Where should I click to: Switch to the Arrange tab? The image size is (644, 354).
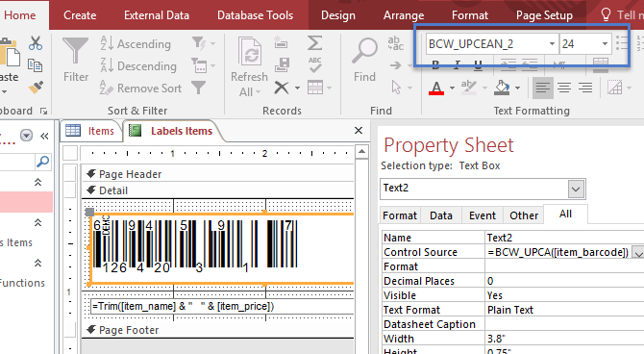(404, 15)
